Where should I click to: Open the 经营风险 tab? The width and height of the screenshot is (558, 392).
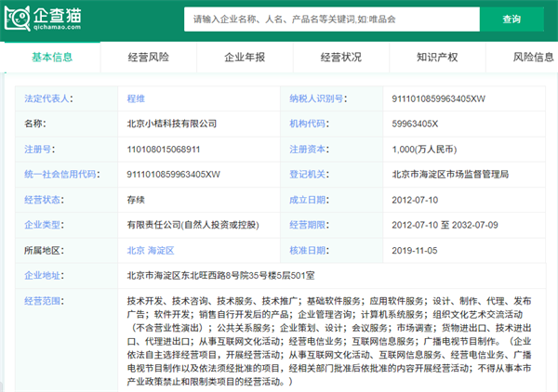tap(148, 57)
